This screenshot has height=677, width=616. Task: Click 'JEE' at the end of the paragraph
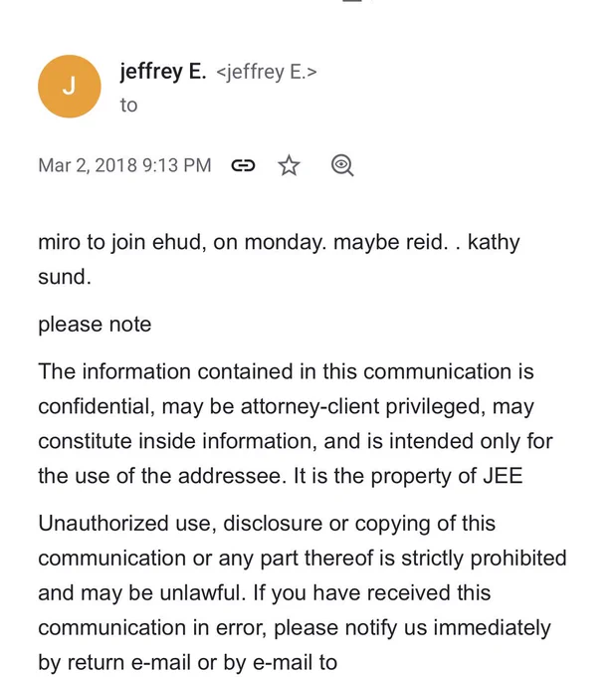[x=503, y=476]
